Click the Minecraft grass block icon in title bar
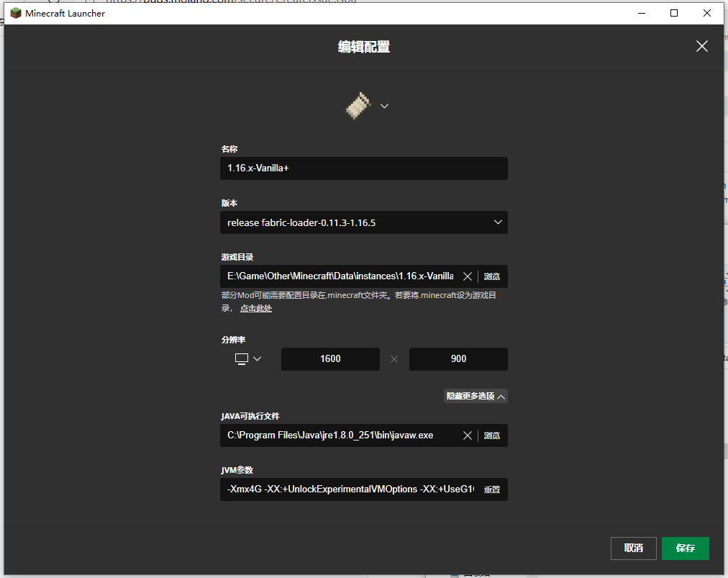 pyautogui.click(x=15, y=12)
